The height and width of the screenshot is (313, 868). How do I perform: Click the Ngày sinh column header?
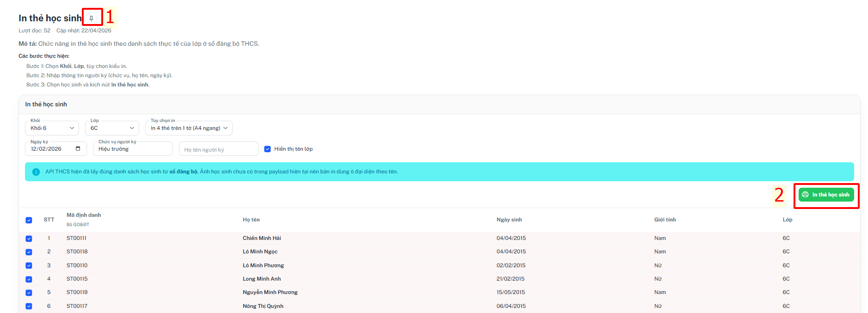click(x=509, y=220)
